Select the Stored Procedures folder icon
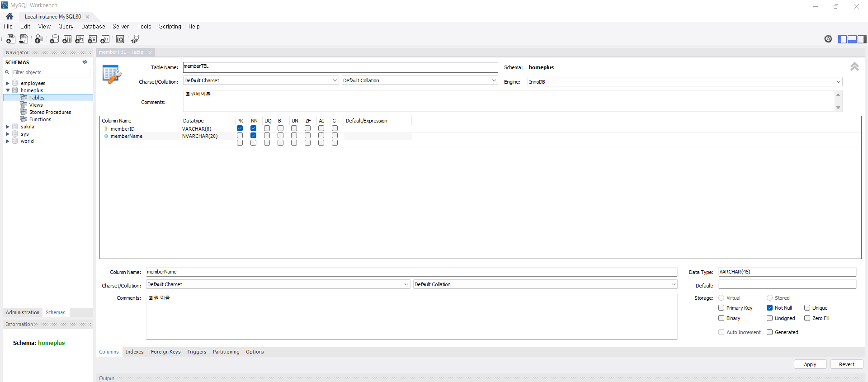Screen dimensions: 868x382 pos(24,112)
